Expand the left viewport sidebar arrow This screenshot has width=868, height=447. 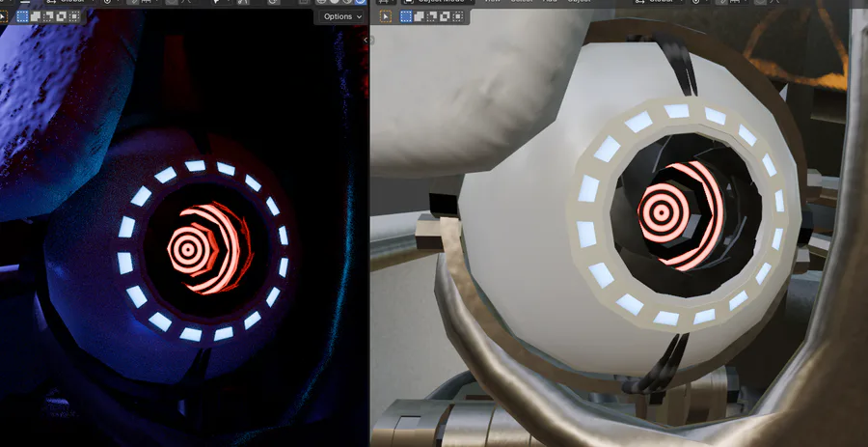coord(366,40)
